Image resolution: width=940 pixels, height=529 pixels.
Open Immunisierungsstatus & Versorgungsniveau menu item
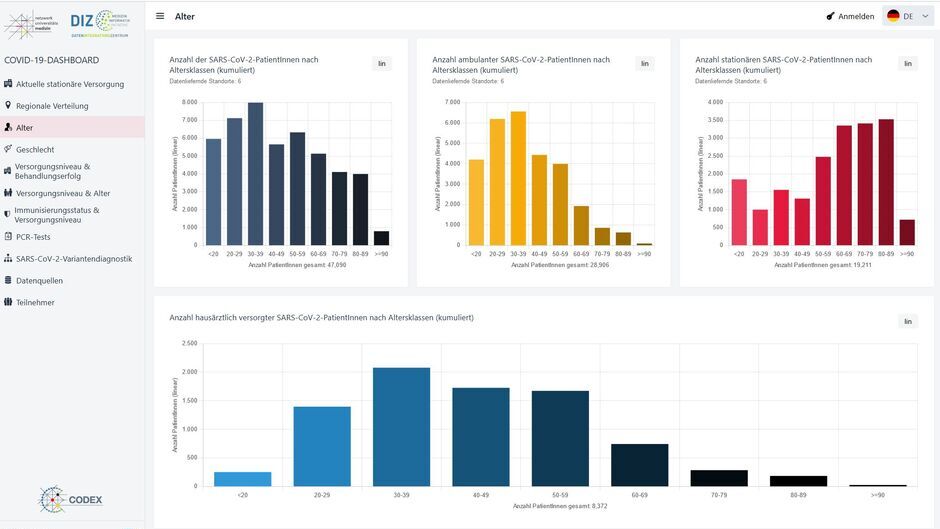click(72, 215)
